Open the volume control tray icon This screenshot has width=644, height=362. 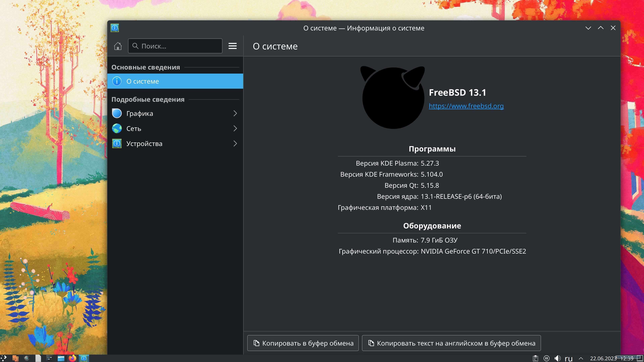(x=557, y=358)
